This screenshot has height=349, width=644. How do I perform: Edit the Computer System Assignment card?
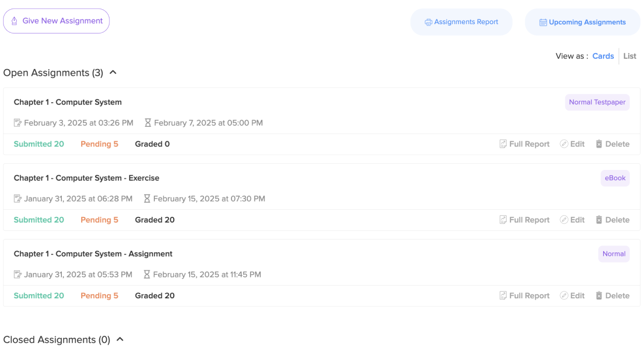point(572,296)
